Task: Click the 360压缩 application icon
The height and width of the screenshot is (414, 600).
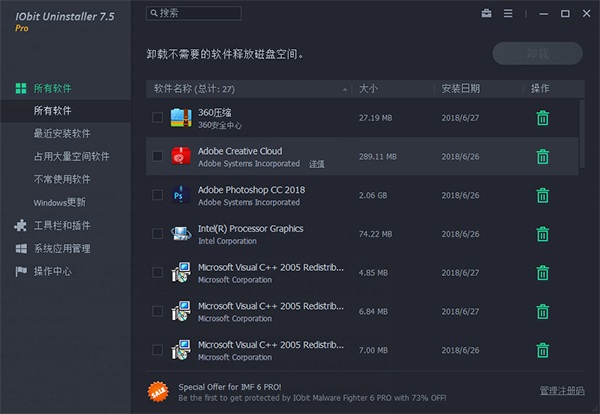Action: (181, 117)
